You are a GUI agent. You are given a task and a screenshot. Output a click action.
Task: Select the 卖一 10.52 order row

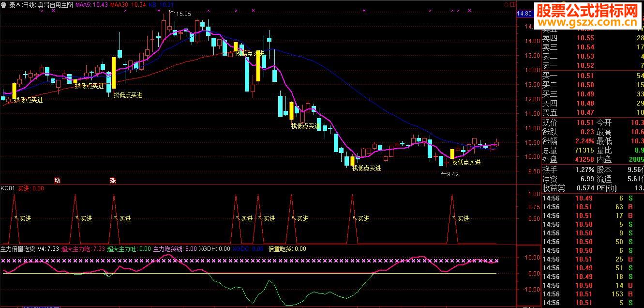(592, 66)
